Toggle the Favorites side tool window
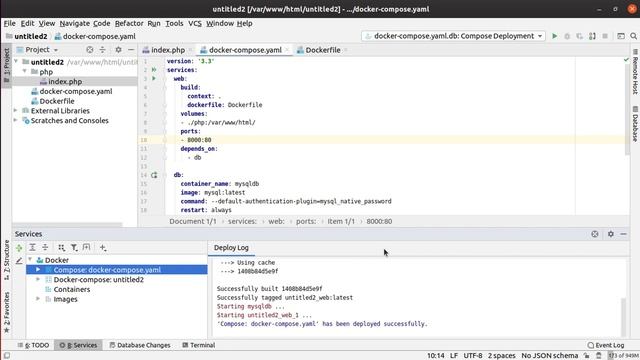 pos(6,313)
